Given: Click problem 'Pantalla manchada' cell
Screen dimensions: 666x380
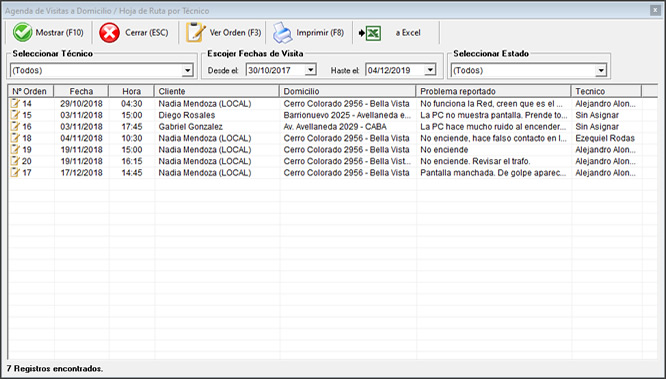Looking at the screenshot, I should coord(493,172).
